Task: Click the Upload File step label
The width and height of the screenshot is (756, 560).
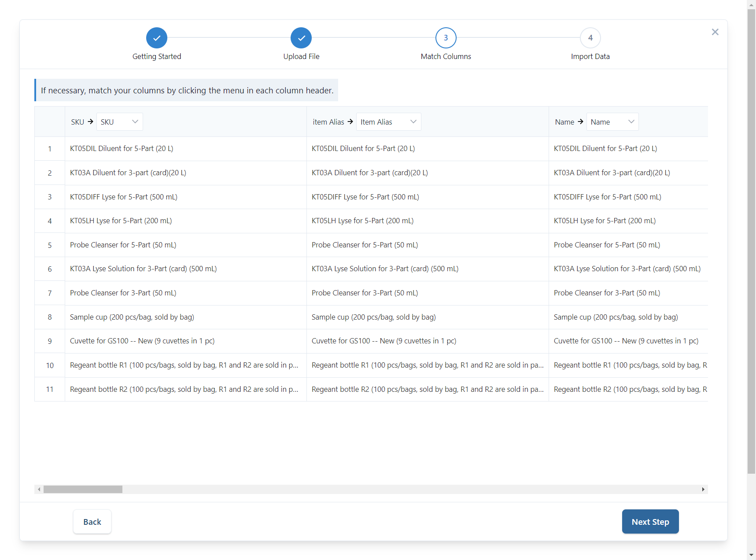Action: coord(301,56)
